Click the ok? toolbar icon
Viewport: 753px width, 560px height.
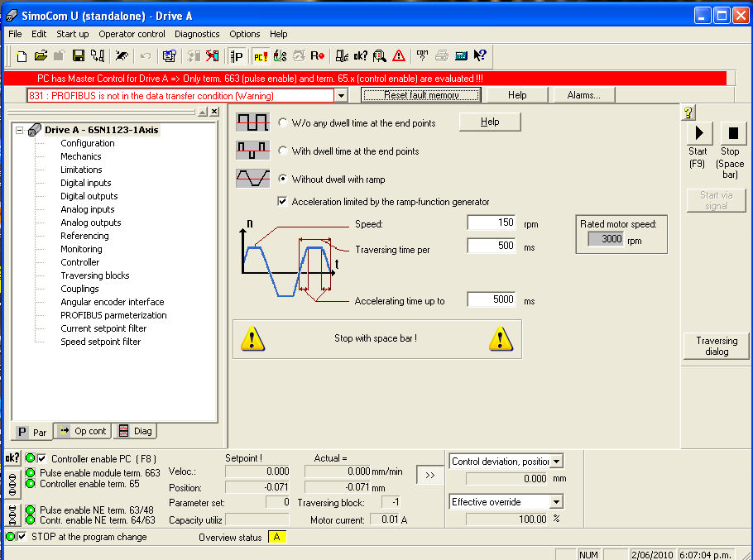360,56
